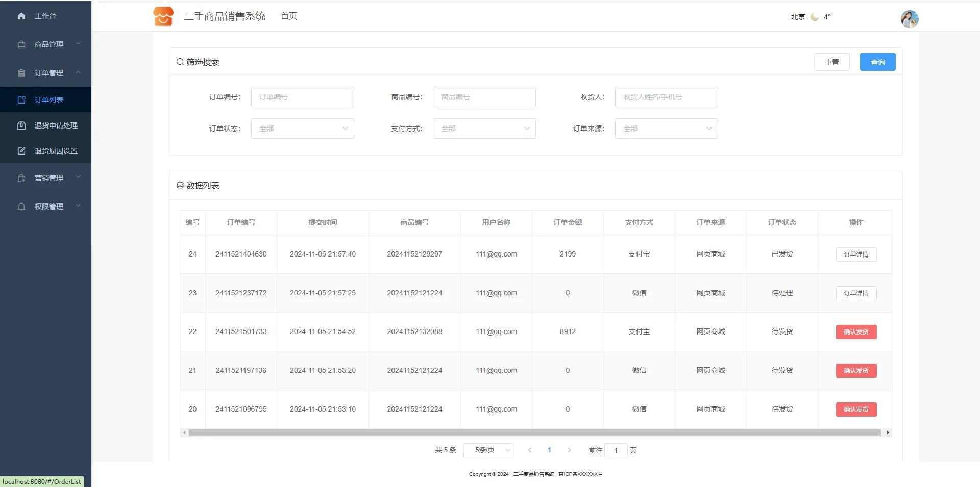The width and height of the screenshot is (980, 487).
Task: Click the user avatar in header
Action: click(x=909, y=19)
